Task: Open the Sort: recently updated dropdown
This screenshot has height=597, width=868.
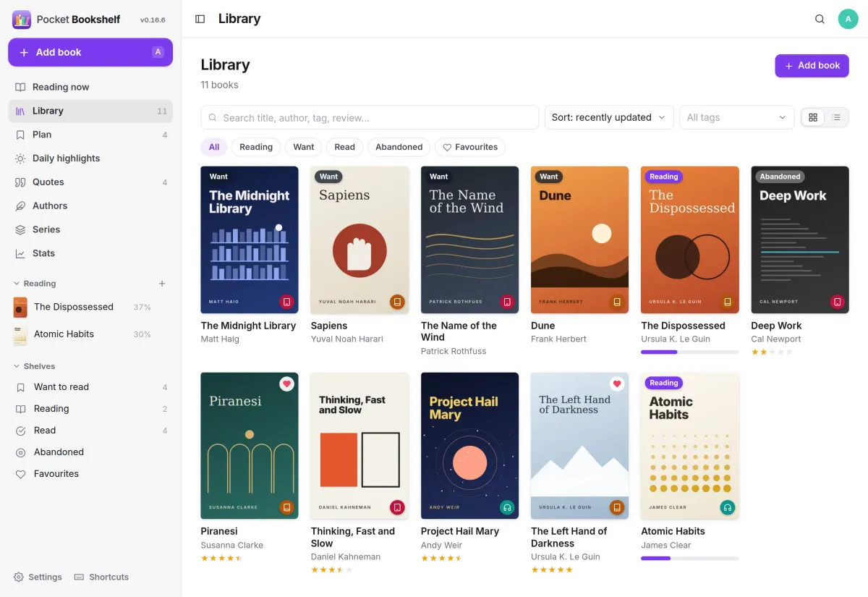Action: [x=609, y=117]
